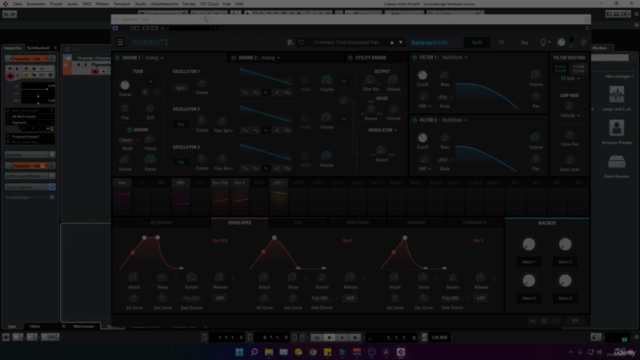Open Unison Classic mode dropdown
640x360 pixels.
(129, 140)
